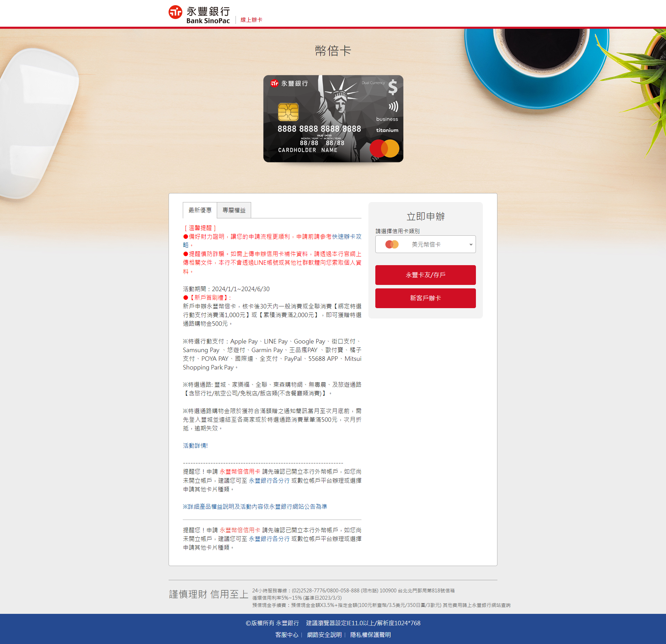Click the 循環信用利率5%~15% text

(x=297, y=598)
